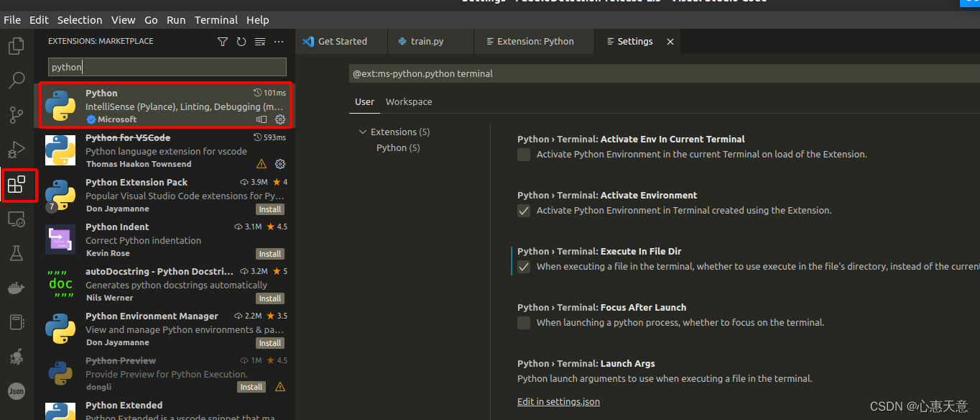Click warning icon on Python Preview extension
The image size is (980, 420).
click(x=280, y=387)
